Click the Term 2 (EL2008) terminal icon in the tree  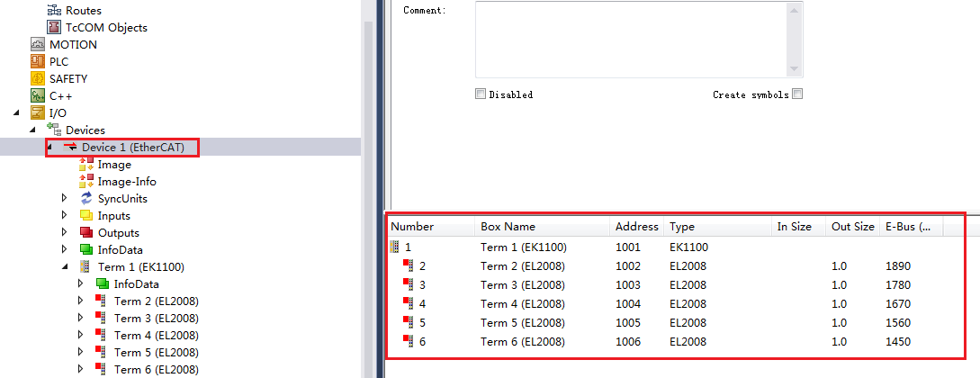pos(102,301)
